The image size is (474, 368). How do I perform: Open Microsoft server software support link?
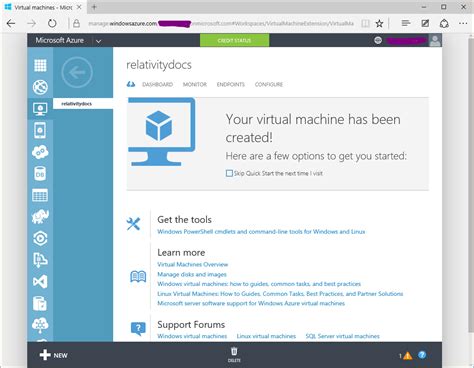point(251,303)
